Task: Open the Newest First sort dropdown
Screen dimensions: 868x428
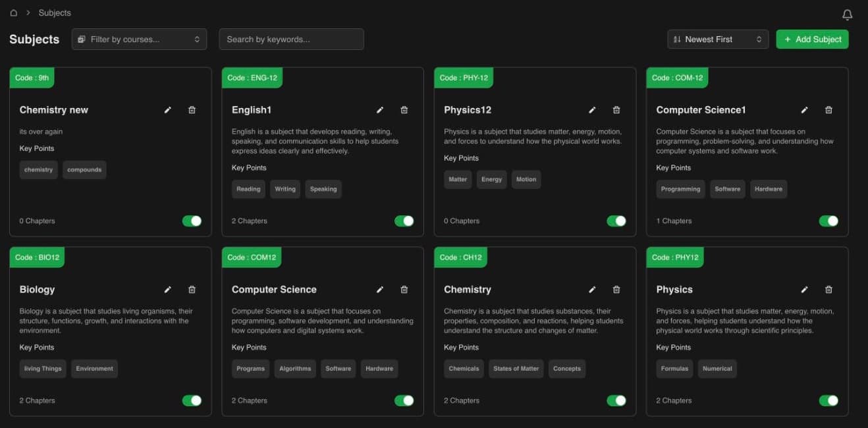Action: (x=718, y=39)
